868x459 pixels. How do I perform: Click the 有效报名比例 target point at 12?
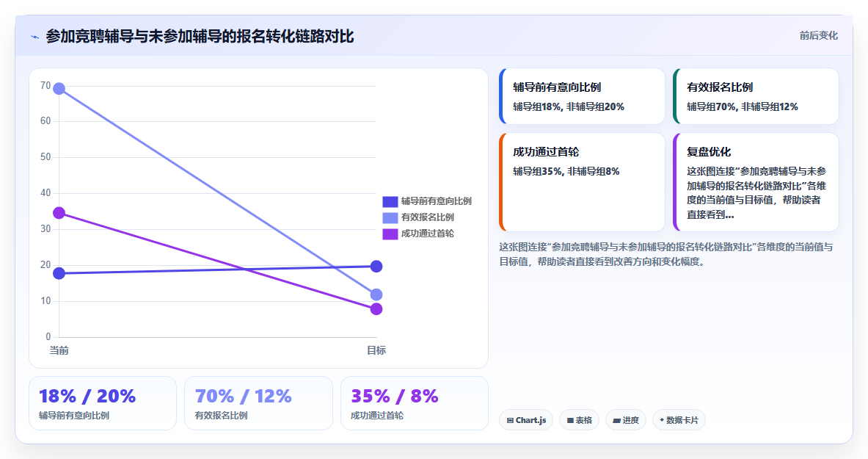pos(376,294)
